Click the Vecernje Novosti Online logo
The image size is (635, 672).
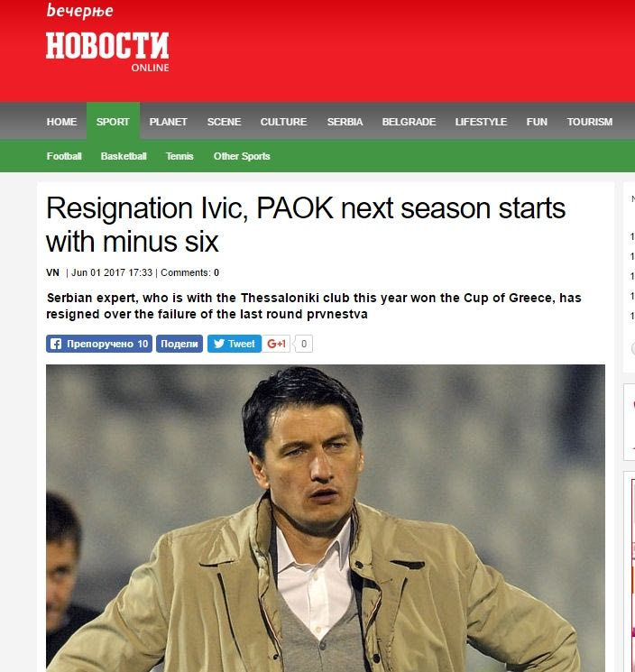point(107,38)
